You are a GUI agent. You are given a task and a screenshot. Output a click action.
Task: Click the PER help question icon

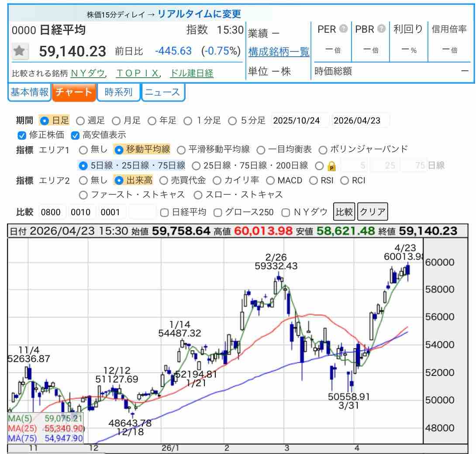(344, 29)
